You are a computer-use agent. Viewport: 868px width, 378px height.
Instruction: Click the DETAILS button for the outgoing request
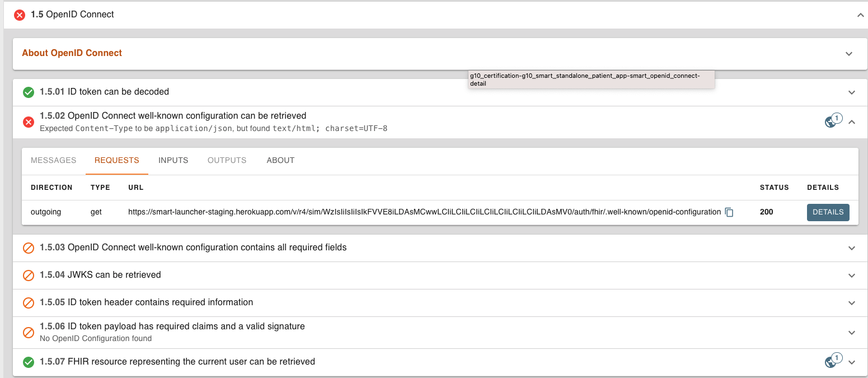pos(828,212)
